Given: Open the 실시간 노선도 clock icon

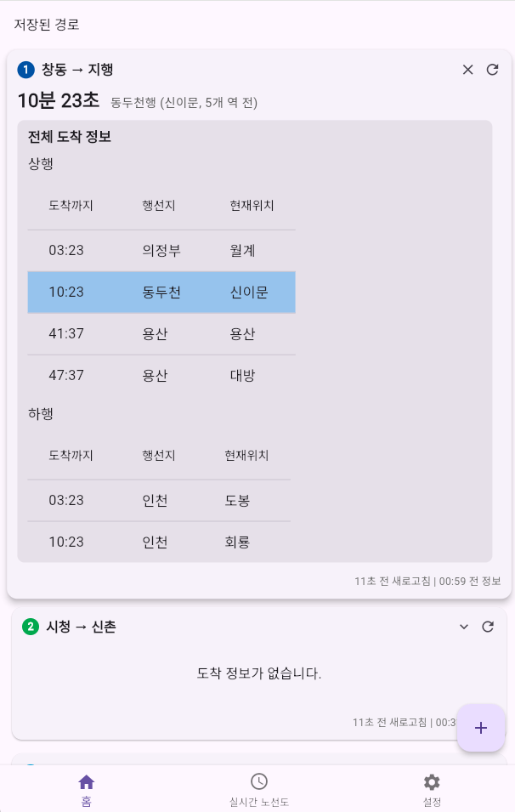Looking at the screenshot, I should (258, 781).
